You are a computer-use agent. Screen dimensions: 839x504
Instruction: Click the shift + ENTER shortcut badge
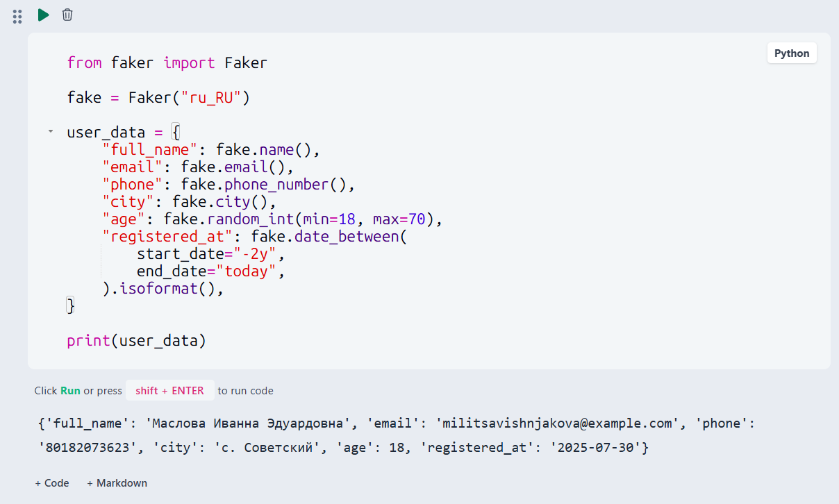coord(169,391)
